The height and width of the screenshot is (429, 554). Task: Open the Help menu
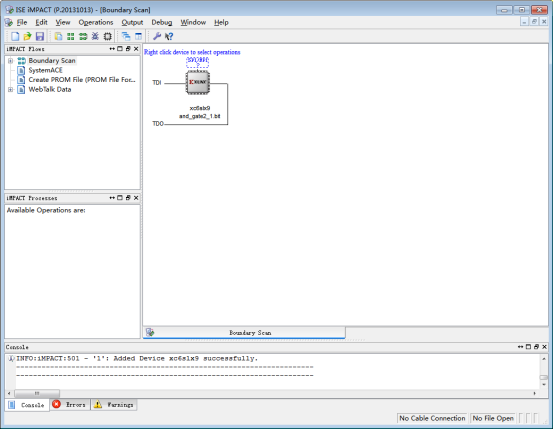pos(221,22)
